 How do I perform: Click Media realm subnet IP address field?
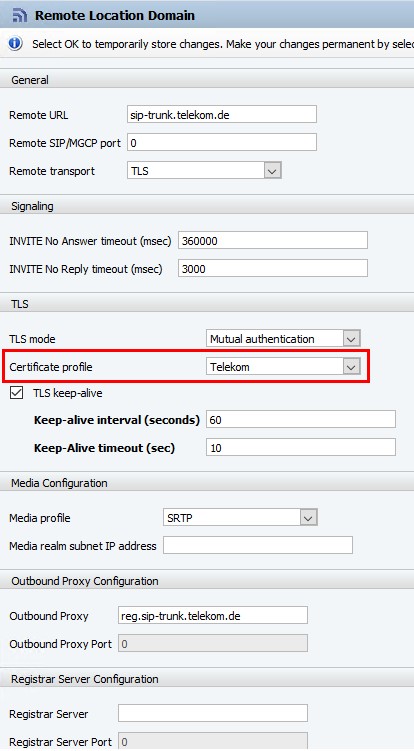(x=258, y=546)
